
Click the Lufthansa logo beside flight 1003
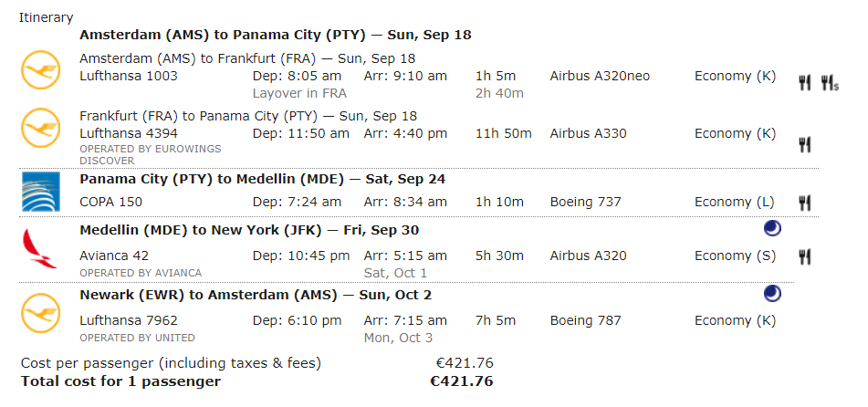pos(40,69)
